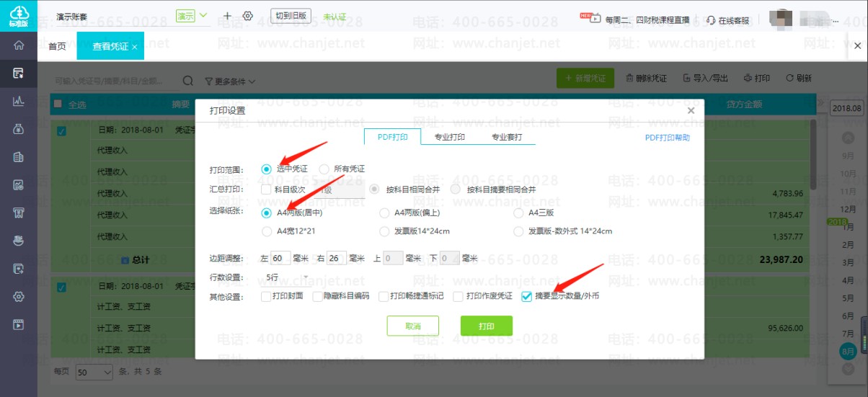The height and width of the screenshot is (397, 868).
Task: Click the 刷新 refresh toolbar item
Action: [x=799, y=79]
